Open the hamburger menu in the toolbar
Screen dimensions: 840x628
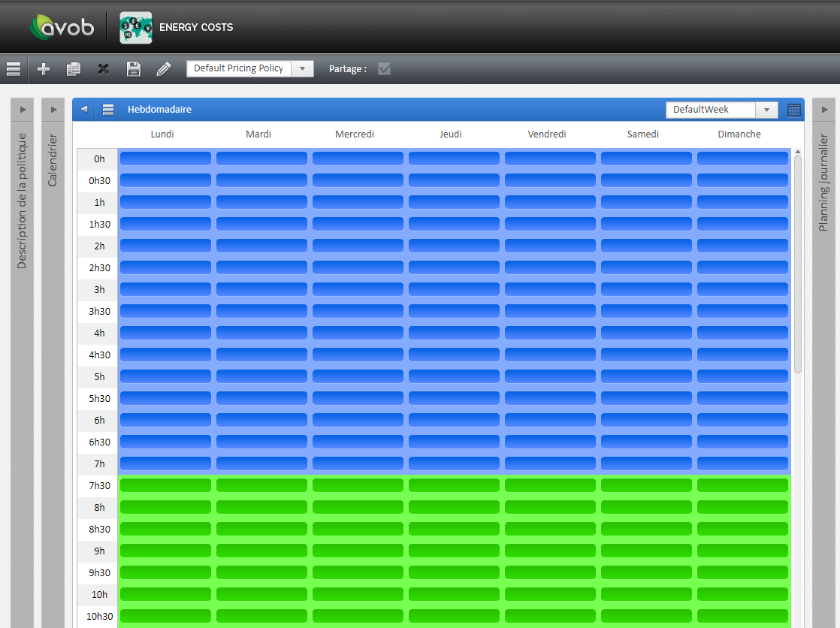14,68
